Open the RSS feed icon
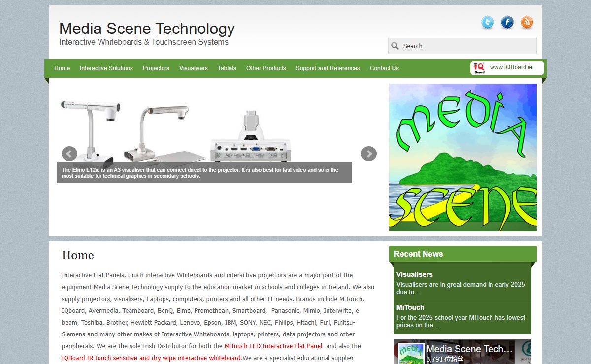The image size is (591, 364). click(527, 22)
